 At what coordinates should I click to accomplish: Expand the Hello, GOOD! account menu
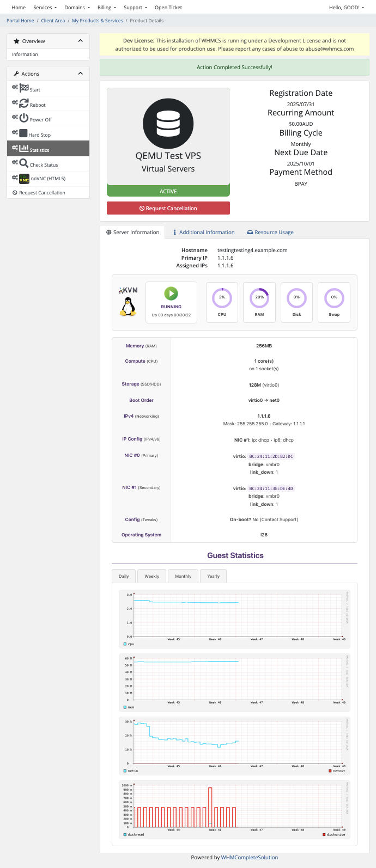point(347,8)
